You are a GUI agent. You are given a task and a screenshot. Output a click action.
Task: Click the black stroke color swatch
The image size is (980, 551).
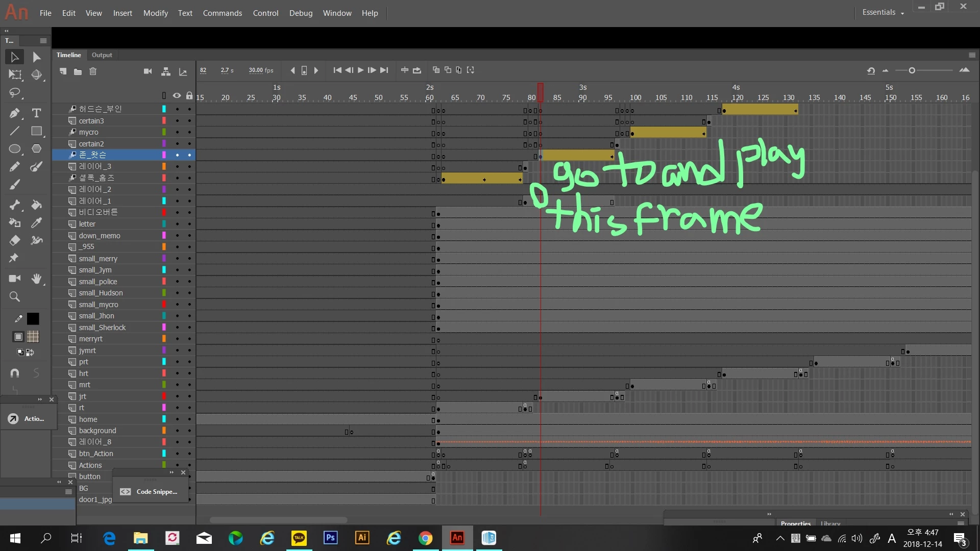[x=33, y=319]
